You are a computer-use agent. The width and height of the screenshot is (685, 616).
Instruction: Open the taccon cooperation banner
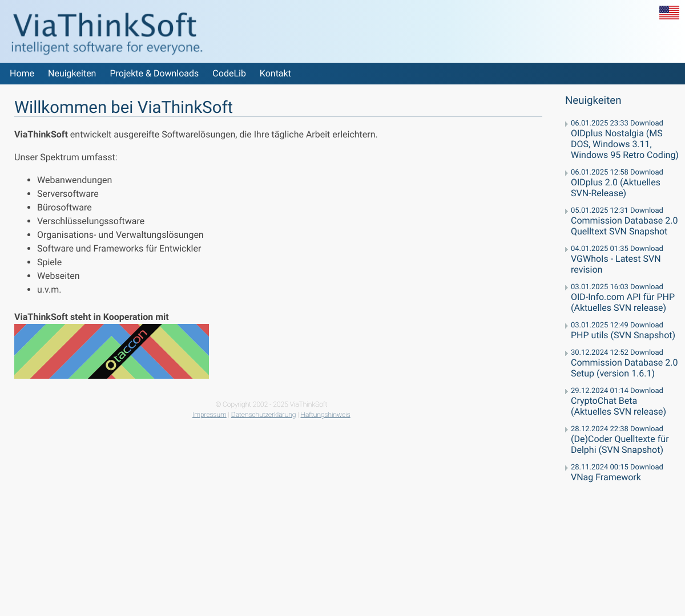111,351
